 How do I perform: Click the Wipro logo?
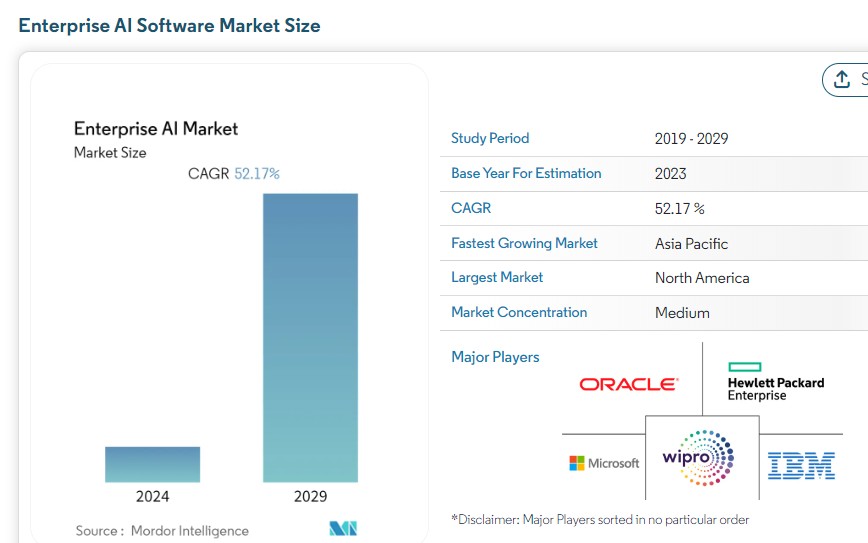pos(699,458)
